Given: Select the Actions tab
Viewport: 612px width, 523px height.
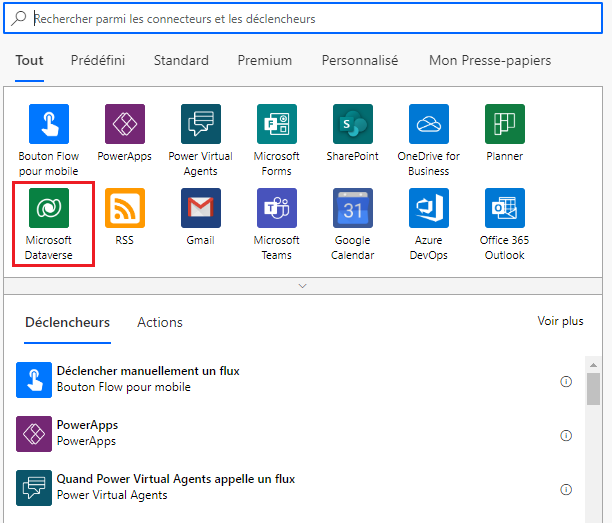Looking at the screenshot, I should pos(160,322).
